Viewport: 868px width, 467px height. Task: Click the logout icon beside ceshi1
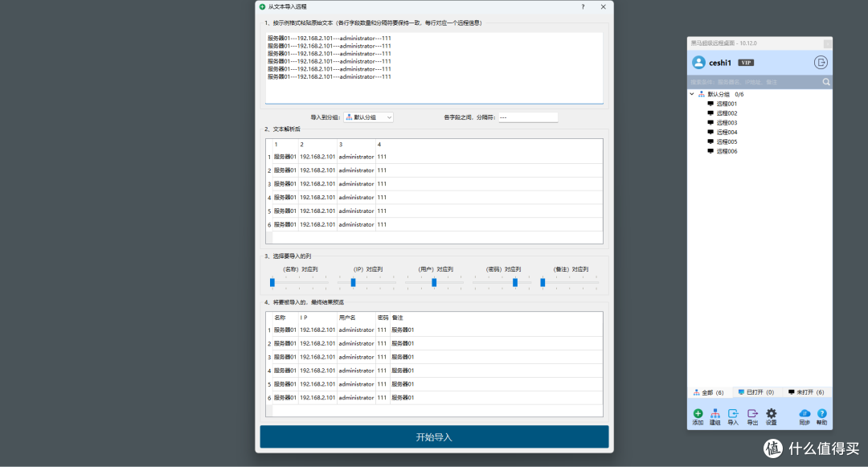pos(821,63)
